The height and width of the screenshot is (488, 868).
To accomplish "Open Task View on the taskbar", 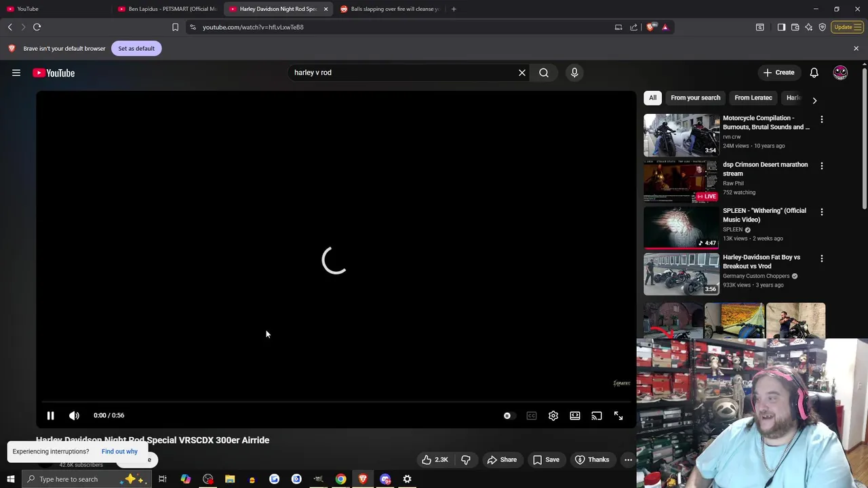I will point(163,479).
